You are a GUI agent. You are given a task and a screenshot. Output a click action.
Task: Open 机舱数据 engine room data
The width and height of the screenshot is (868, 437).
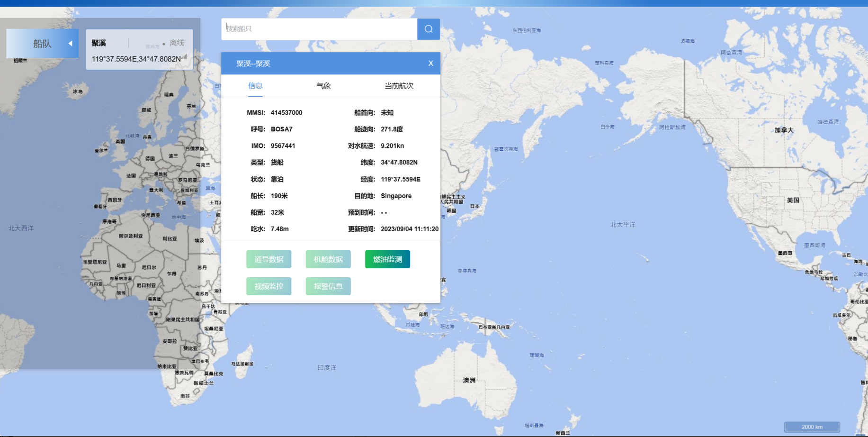pos(328,259)
